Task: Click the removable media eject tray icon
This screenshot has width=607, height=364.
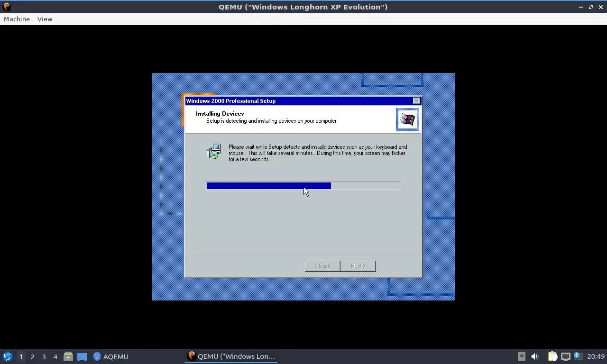Action: click(521, 356)
